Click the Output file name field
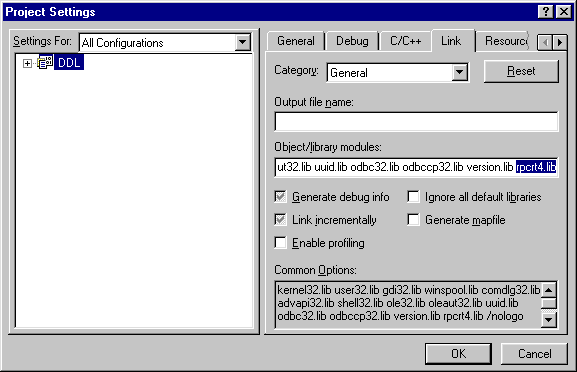Image resolution: width=577 pixels, height=372 pixels. coord(416,122)
